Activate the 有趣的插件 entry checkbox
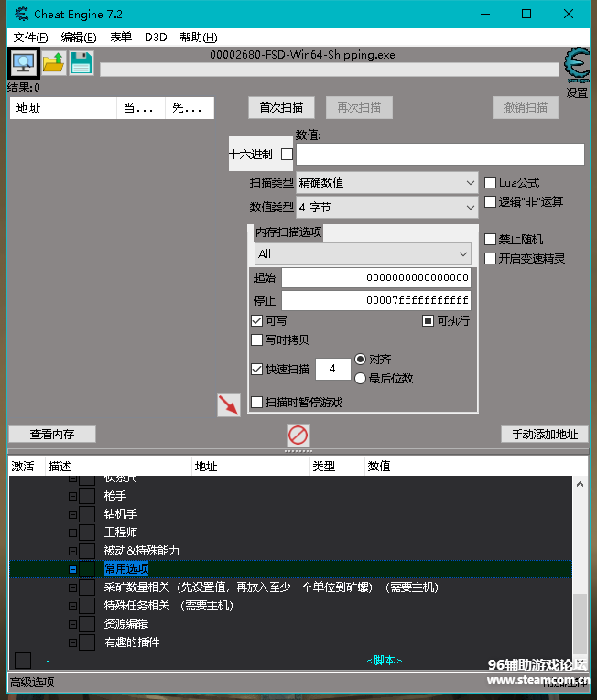The image size is (597, 700). click(x=87, y=642)
